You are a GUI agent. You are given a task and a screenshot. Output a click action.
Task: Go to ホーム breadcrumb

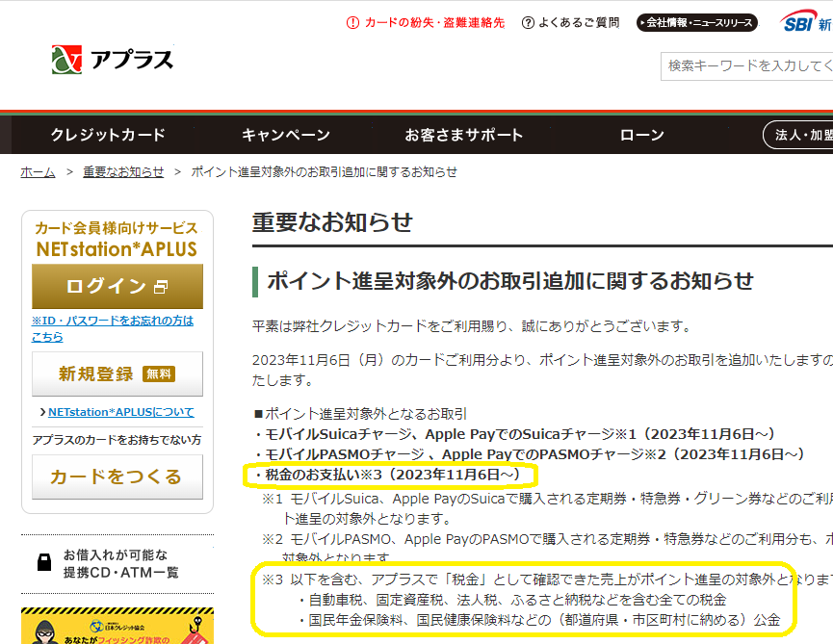[38, 172]
